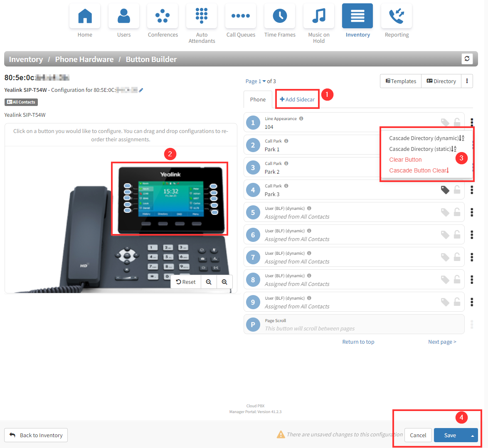Open the options menu for button 6 row

click(472, 234)
